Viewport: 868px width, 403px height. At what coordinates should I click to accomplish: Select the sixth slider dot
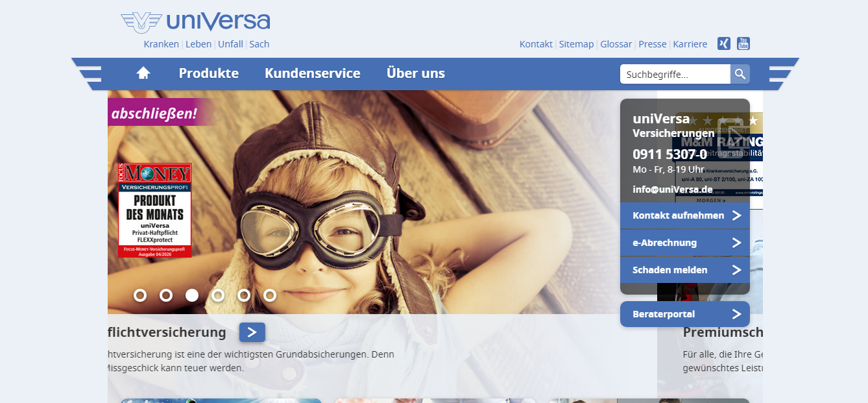270,295
